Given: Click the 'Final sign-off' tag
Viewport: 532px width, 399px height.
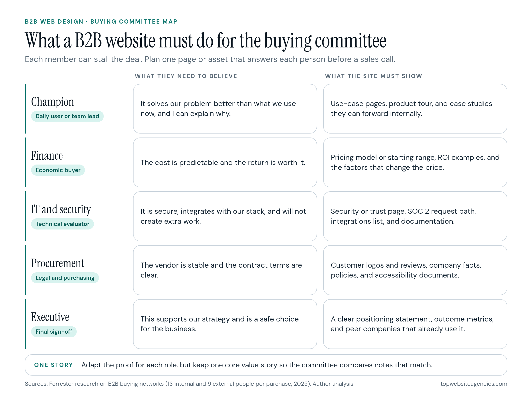Looking at the screenshot, I should (x=54, y=332).
